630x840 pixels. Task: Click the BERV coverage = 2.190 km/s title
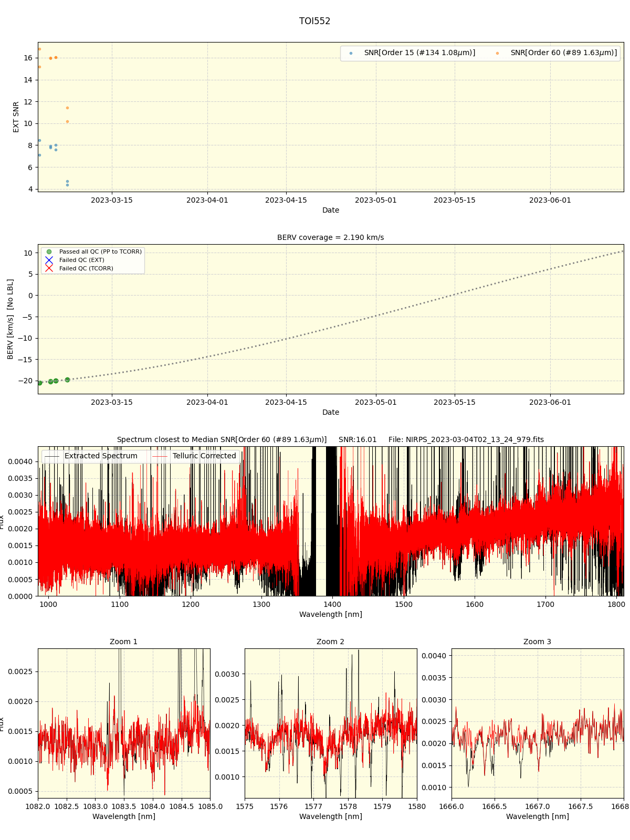[330, 237]
